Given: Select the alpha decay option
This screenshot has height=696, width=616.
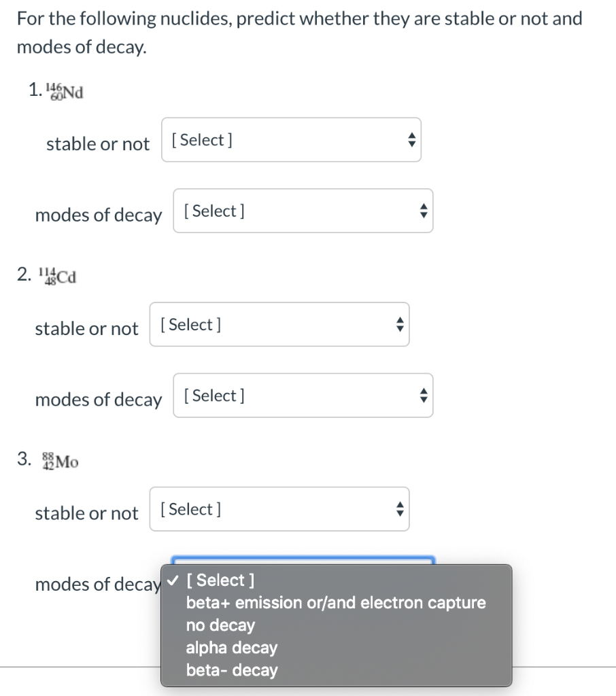Looking at the screenshot, I should tap(232, 648).
